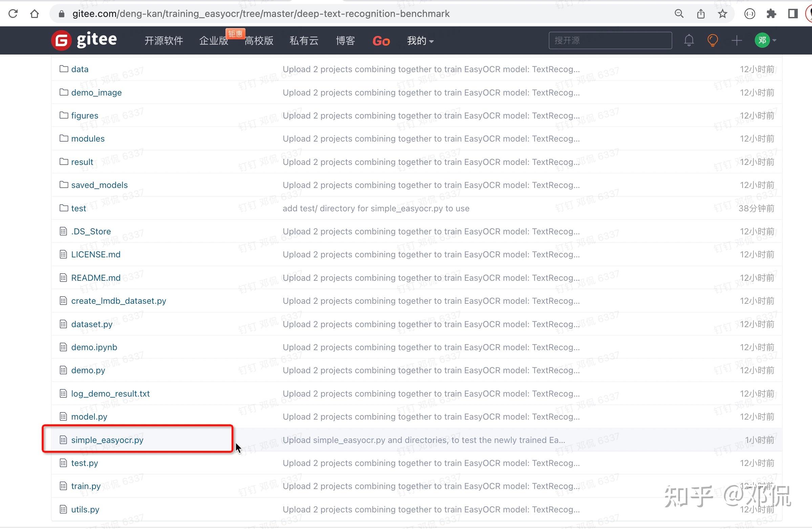Image resolution: width=812 pixels, height=529 pixels.
Task: Click the browser home icon
Action: (35, 14)
